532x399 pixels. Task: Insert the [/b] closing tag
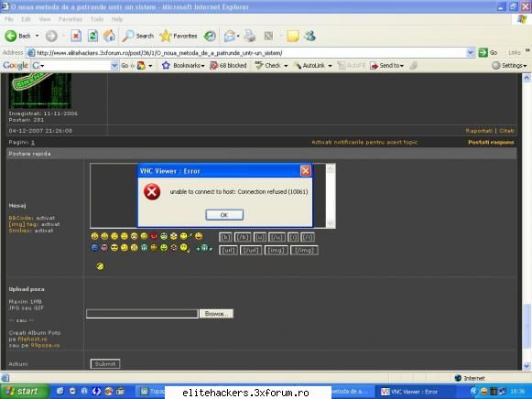[x=243, y=237]
